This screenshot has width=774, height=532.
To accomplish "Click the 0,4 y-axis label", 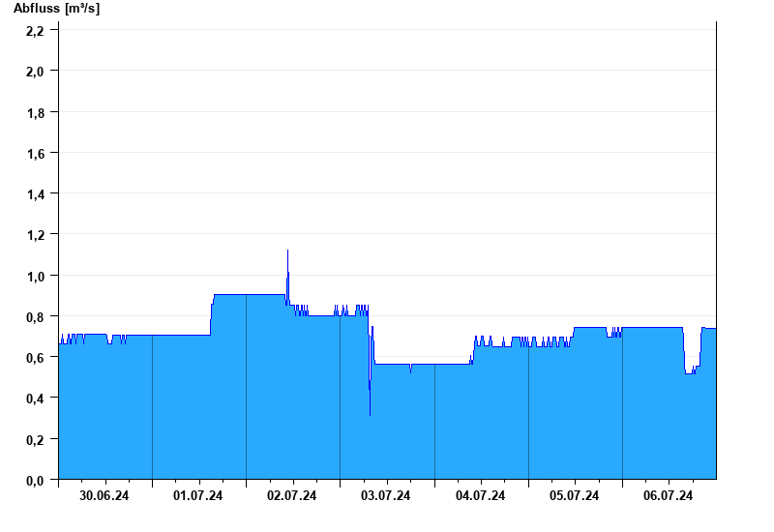I will click(x=35, y=399).
